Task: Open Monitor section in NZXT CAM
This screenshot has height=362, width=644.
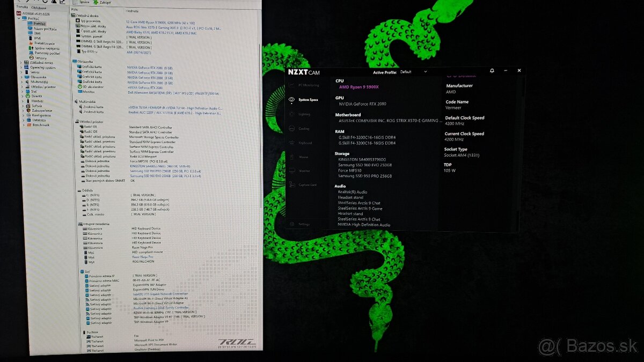Action: click(301, 171)
